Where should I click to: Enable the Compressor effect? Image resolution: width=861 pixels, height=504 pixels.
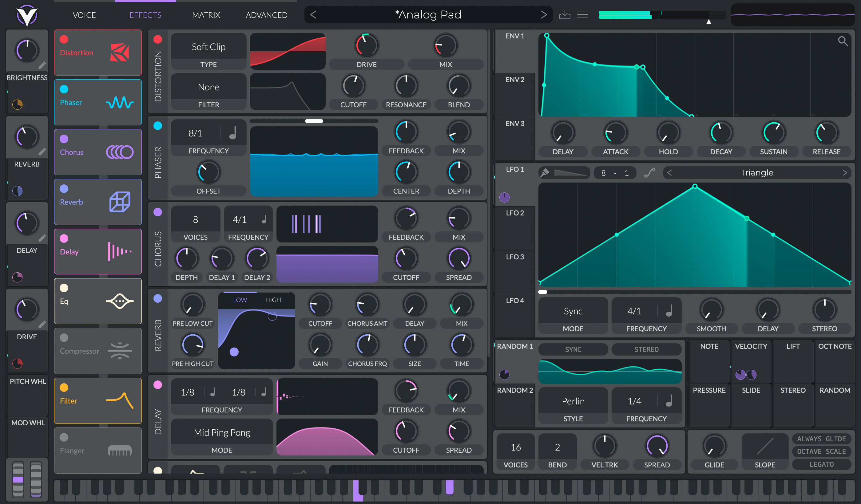coord(64,338)
